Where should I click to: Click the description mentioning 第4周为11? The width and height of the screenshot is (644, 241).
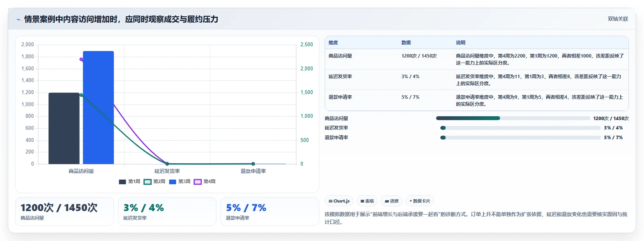(x=539, y=80)
